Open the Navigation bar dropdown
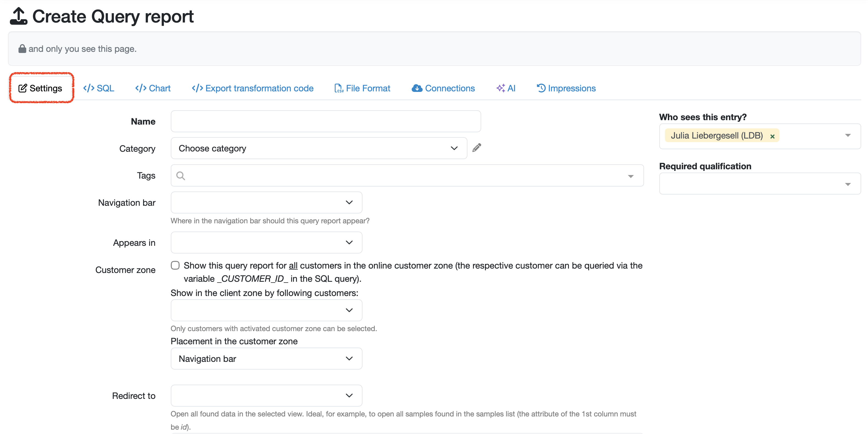Screen dimensions: 868x434 pos(266,203)
